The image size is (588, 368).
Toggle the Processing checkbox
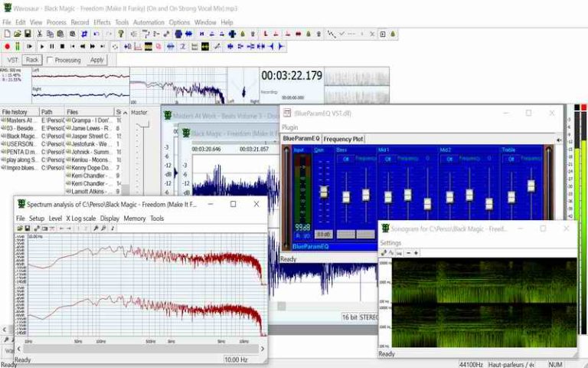point(49,60)
